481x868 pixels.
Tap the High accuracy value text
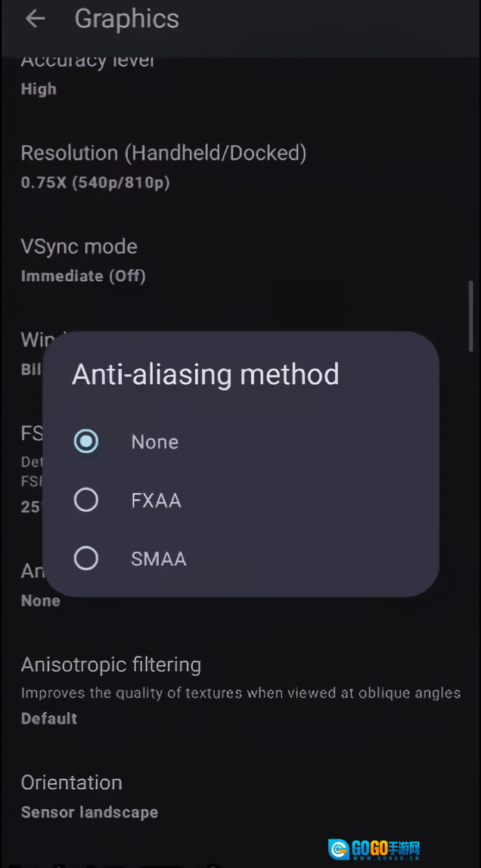click(x=39, y=89)
